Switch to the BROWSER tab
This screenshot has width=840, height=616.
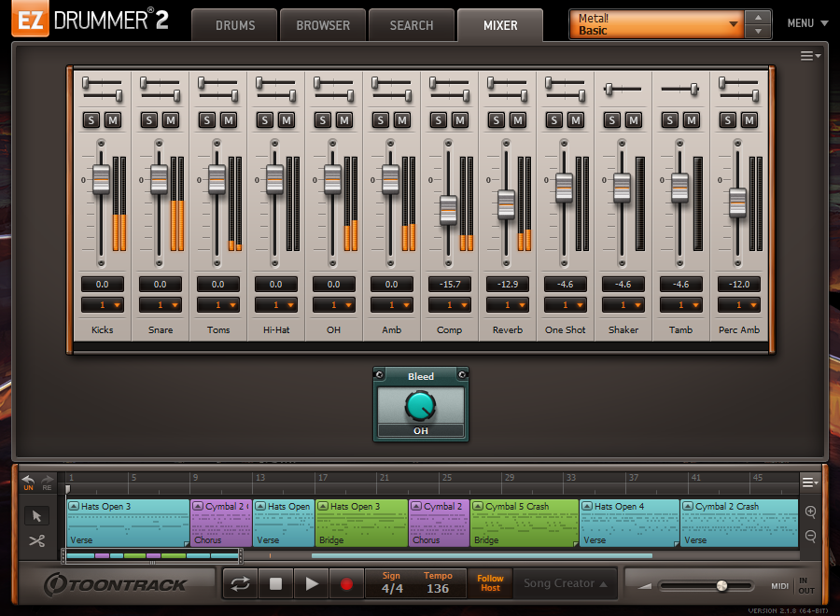323,25
